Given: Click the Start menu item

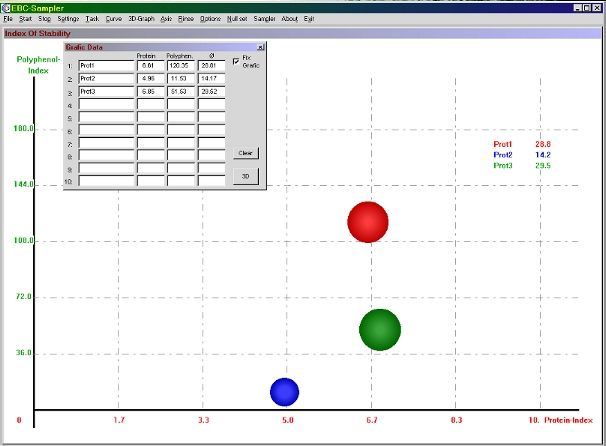Looking at the screenshot, I should coord(26,19).
